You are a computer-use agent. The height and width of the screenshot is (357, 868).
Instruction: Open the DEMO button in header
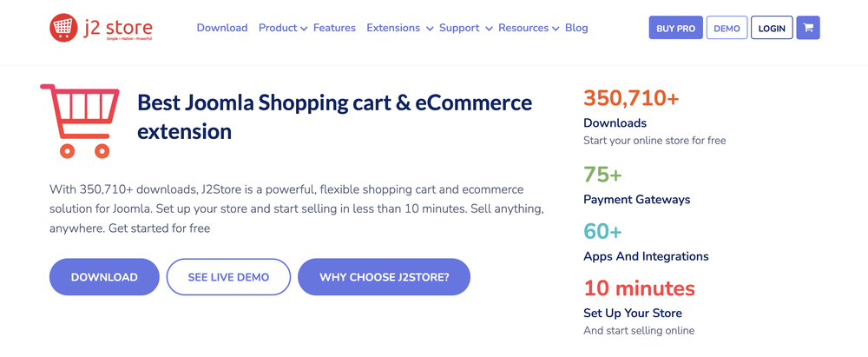pyautogui.click(x=727, y=28)
